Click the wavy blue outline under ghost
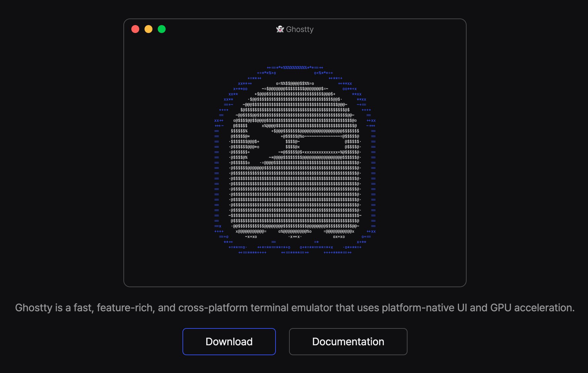The image size is (588, 373). point(295,250)
